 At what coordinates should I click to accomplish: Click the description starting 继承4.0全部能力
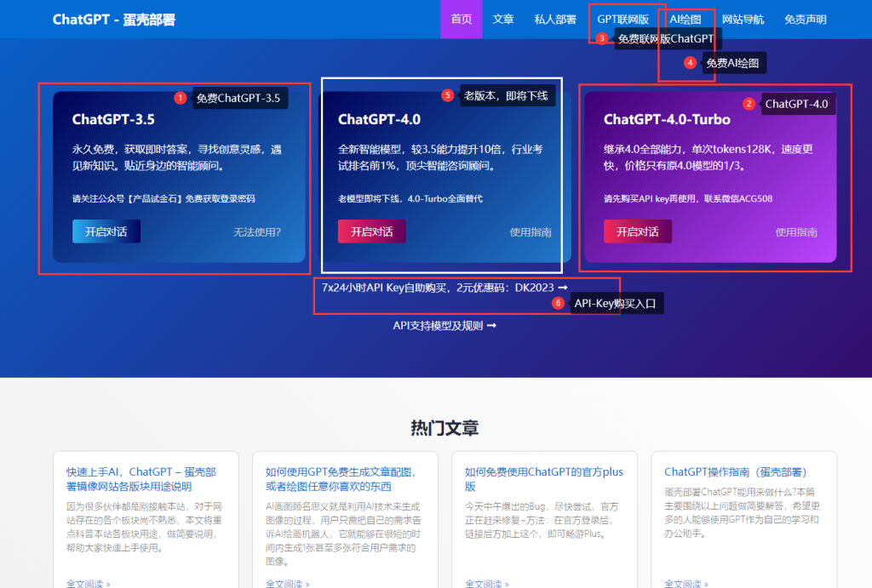708,157
